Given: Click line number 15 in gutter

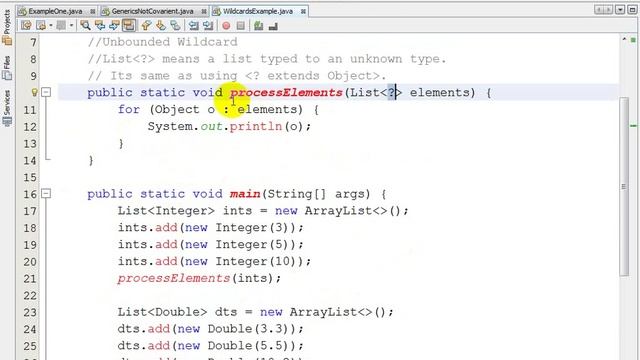Looking at the screenshot, I should click(30, 178).
